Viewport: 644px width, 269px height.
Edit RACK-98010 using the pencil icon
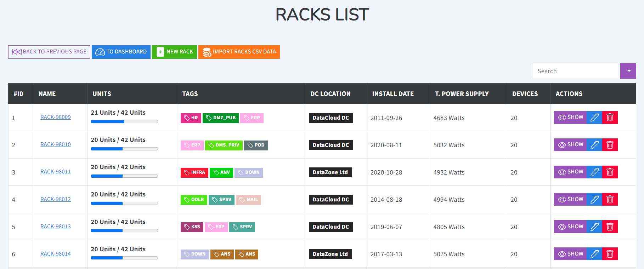coord(594,145)
